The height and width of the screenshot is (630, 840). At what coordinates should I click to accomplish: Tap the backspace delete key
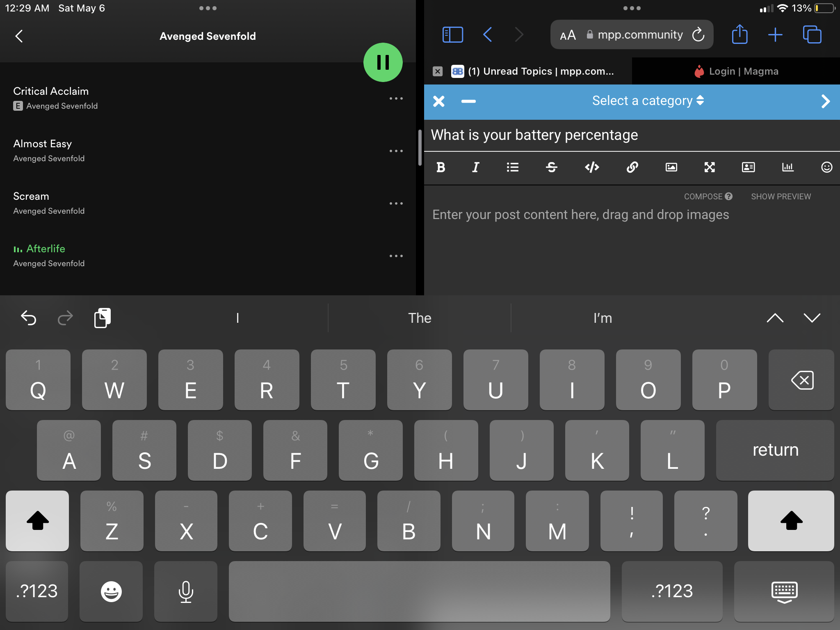pos(801,380)
